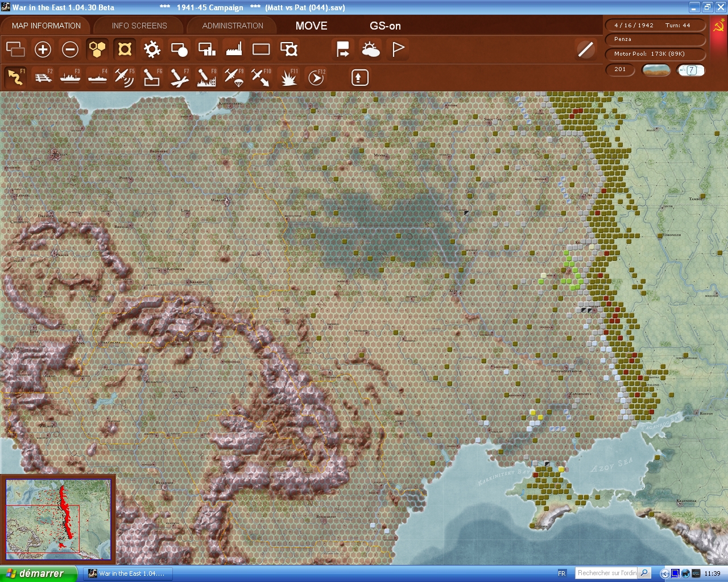This screenshot has width=728, height=582.
Task: Toggle the yellow four-pointed unit icon button
Action: pos(125,49)
